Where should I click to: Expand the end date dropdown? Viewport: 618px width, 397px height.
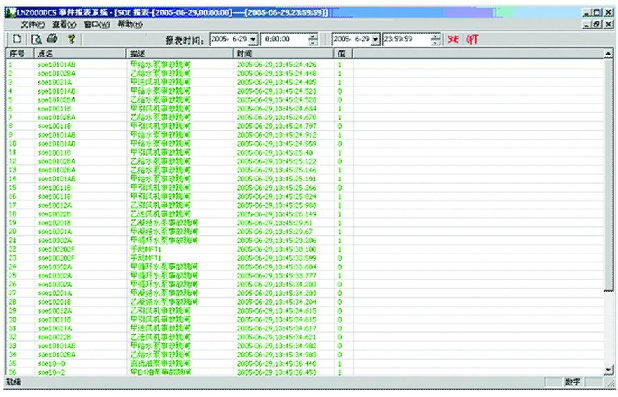point(376,39)
